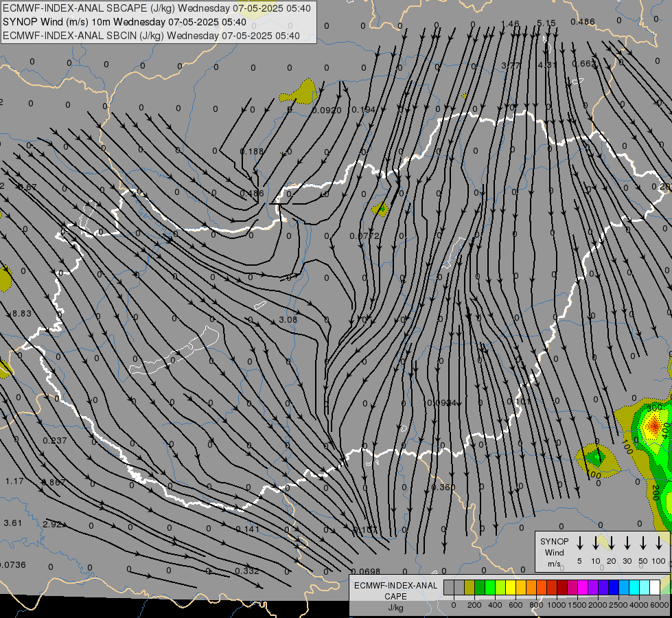
Task: Click the 5.15 value on the map
Action: pyautogui.click(x=546, y=23)
